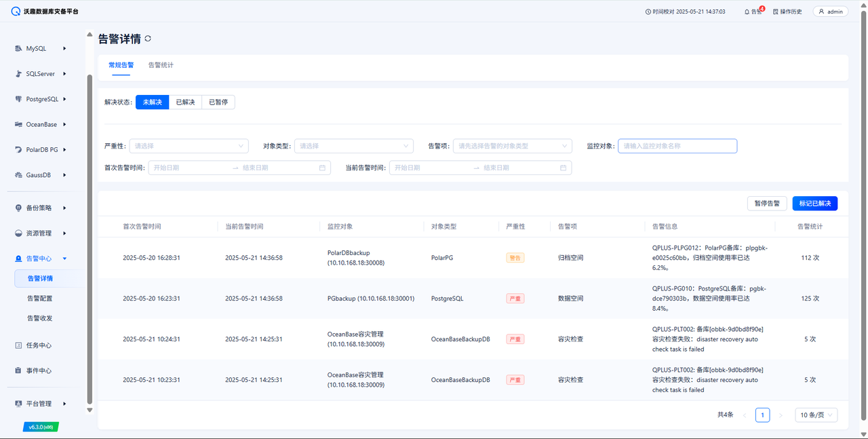Click the GaussDB icon in the sidebar
The height and width of the screenshot is (439, 868).
[18, 175]
